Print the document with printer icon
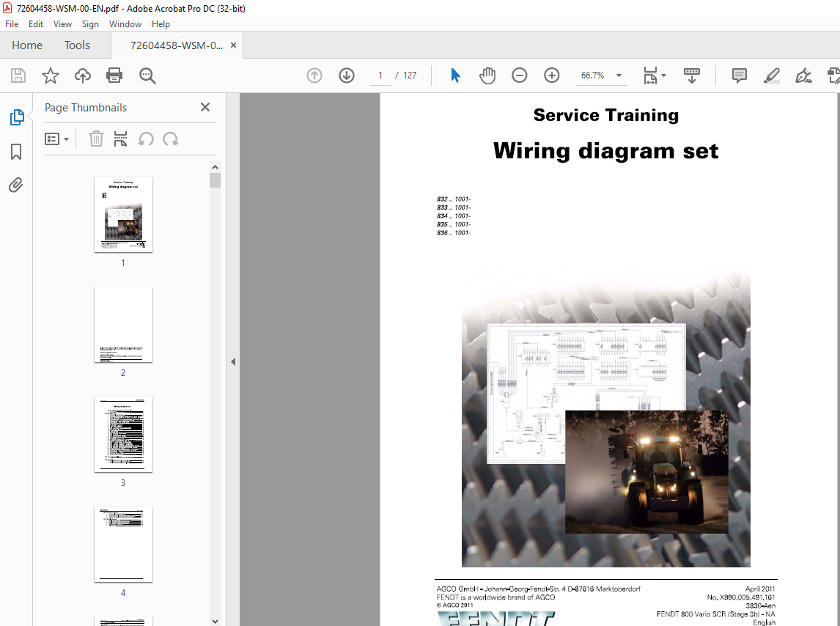 point(114,76)
